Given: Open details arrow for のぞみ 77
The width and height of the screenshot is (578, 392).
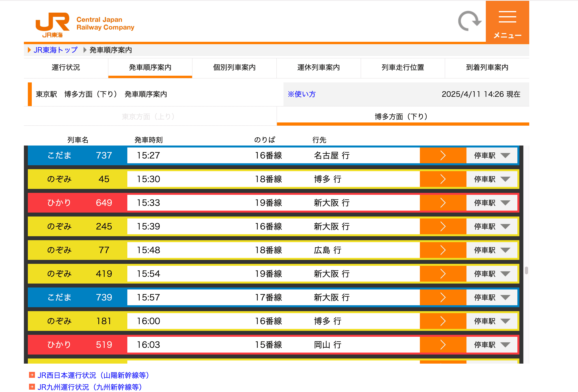Looking at the screenshot, I should [x=443, y=250].
